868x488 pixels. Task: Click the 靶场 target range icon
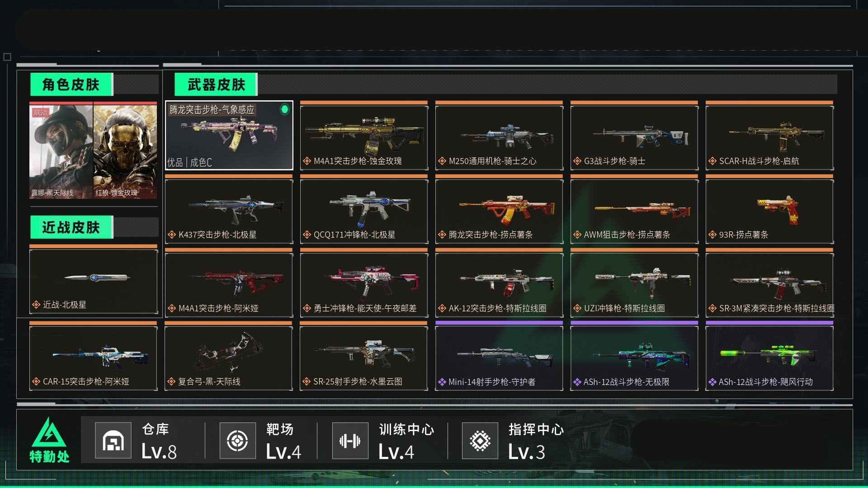(x=237, y=441)
